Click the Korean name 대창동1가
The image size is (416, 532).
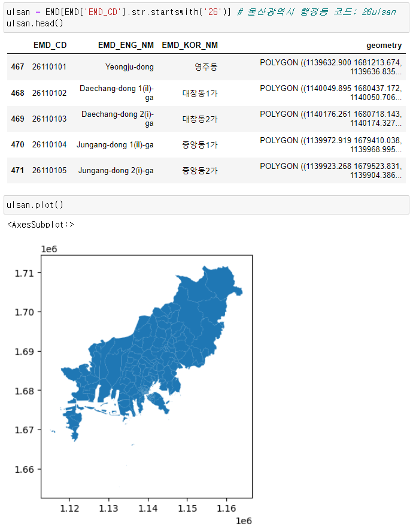tap(200, 93)
